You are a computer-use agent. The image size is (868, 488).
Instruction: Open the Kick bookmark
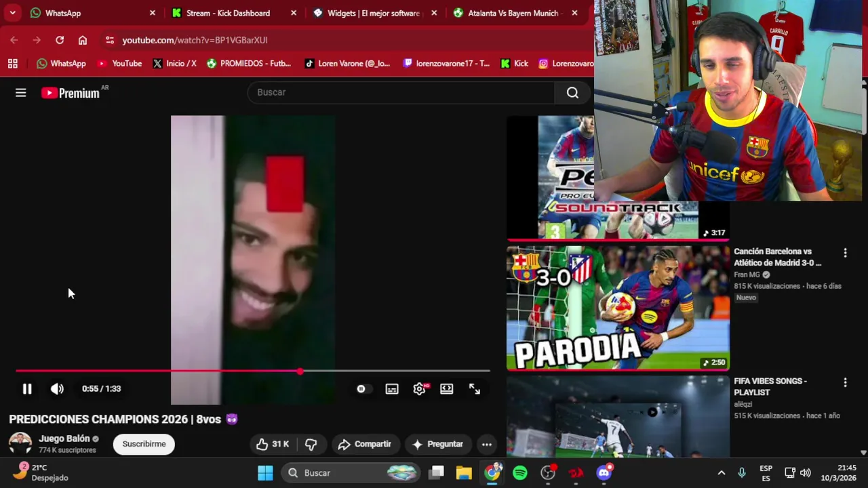514,63
